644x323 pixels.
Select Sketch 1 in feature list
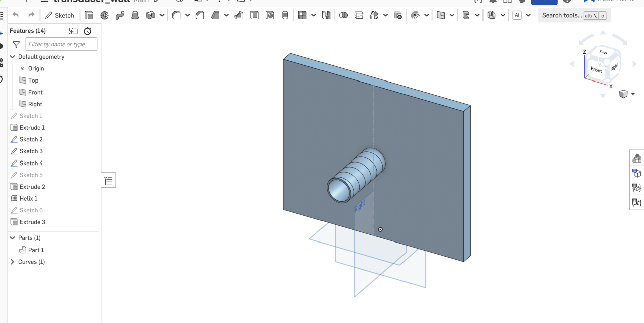tap(31, 116)
